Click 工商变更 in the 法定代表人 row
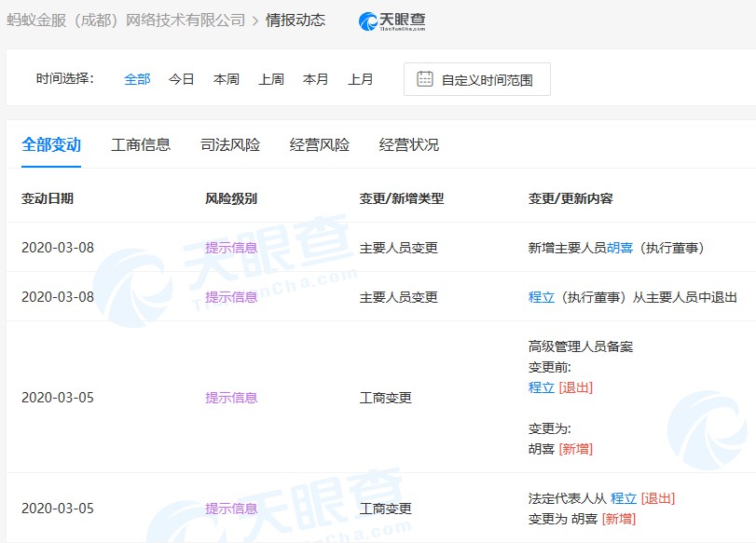Screen dimensions: 756x543 click(x=385, y=509)
